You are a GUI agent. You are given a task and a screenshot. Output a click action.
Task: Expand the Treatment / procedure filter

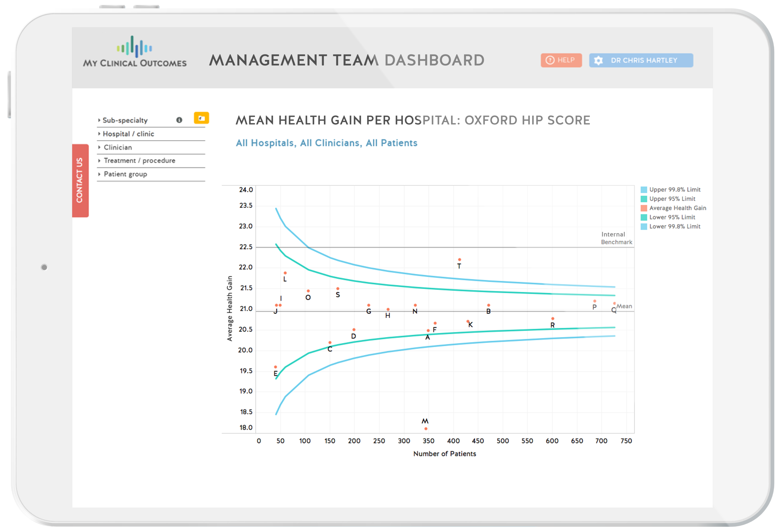point(139,161)
